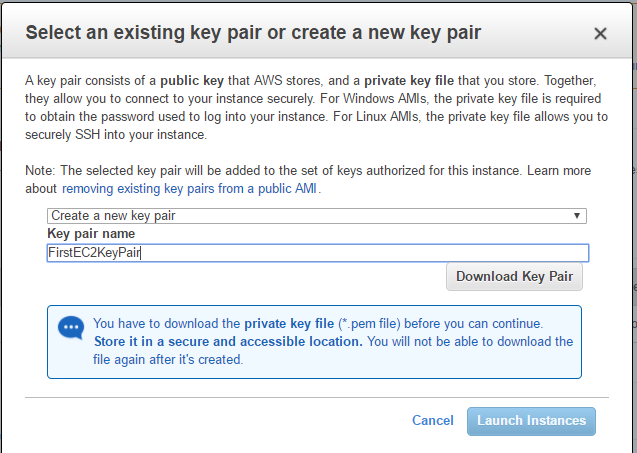Click the securely SSH into your instance text
This screenshot has height=453, width=637.
pos(116,134)
